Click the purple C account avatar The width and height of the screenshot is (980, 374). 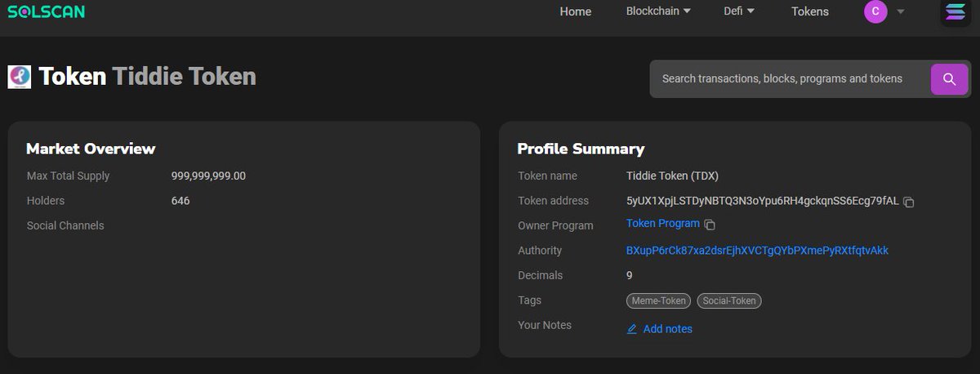(x=875, y=11)
